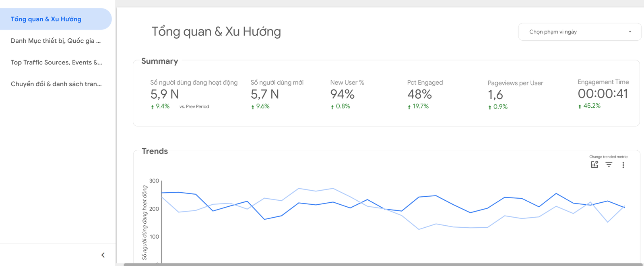Click the 19.7% change indicator

click(x=418, y=106)
